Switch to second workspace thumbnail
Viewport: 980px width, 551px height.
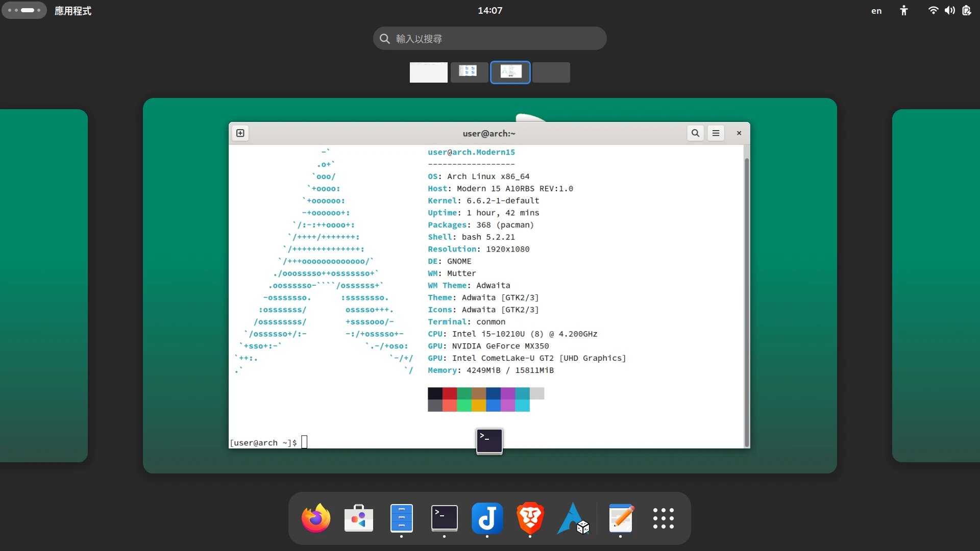click(469, 72)
